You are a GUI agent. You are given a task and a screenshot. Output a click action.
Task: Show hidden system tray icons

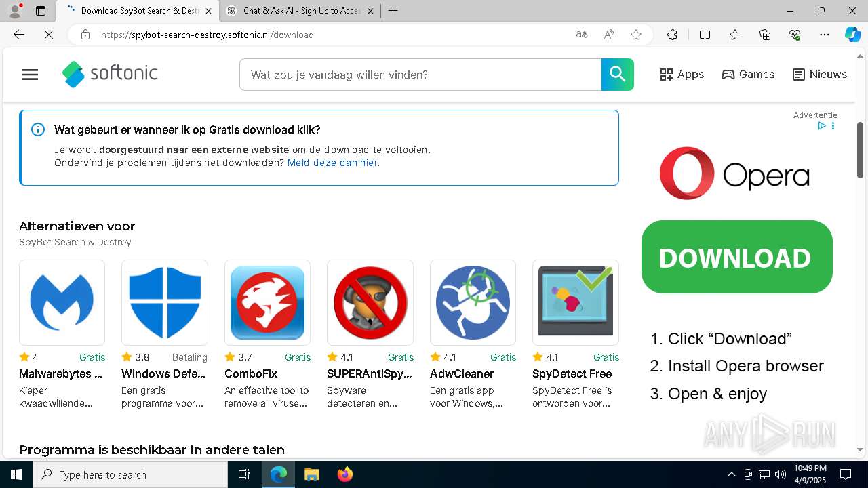(x=731, y=474)
